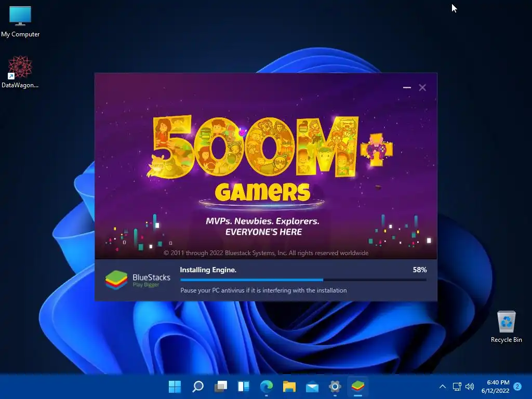Open the Widgets panel from taskbar
This screenshot has height=399, width=532.
[244, 387]
